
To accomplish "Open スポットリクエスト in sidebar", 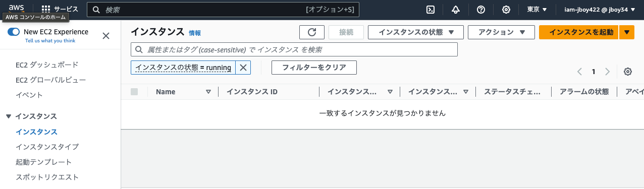I will click(47, 177).
